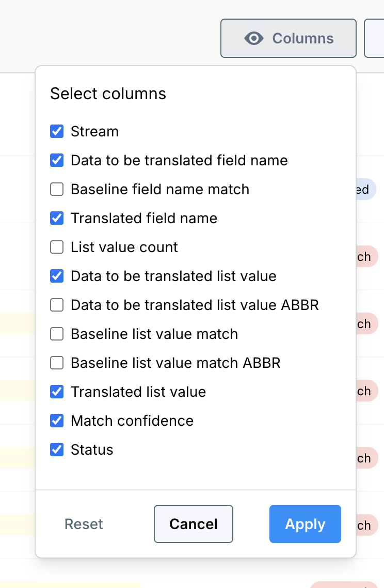Click the Select columns dialog title
This screenshot has height=588, width=384.
(x=108, y=94)
